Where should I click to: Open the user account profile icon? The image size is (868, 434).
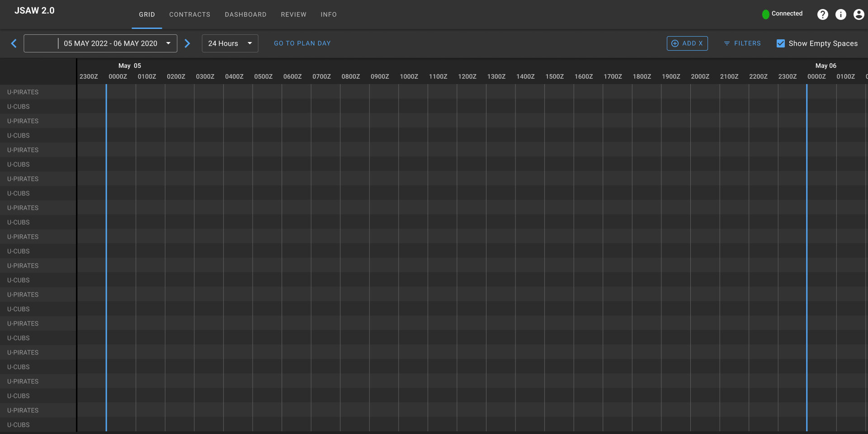(859, 14)
